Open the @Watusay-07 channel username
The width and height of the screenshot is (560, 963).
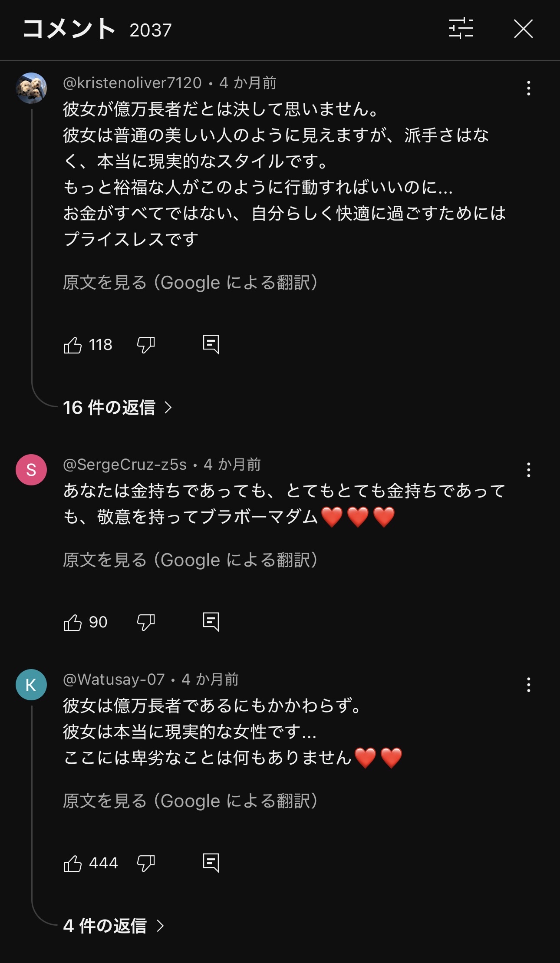(x=114, y=679)
